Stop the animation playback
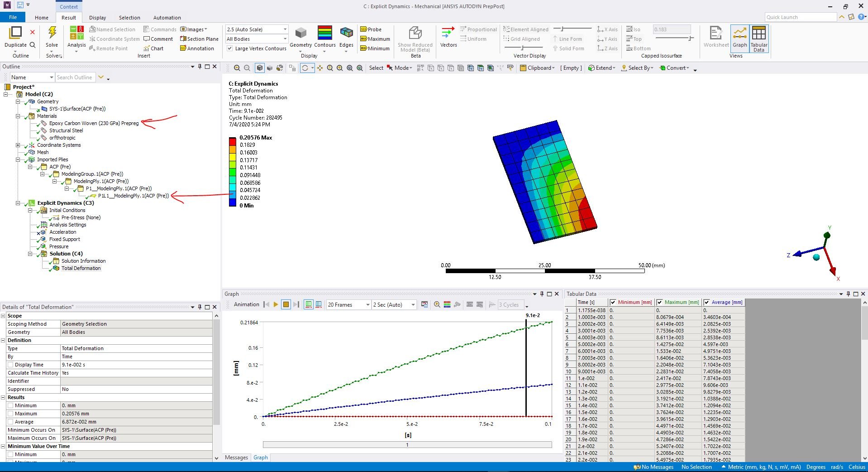 pos(286,304)
